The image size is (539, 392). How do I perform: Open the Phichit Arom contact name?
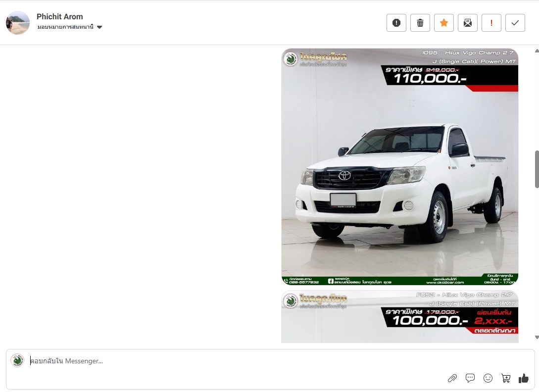[60, 16]
